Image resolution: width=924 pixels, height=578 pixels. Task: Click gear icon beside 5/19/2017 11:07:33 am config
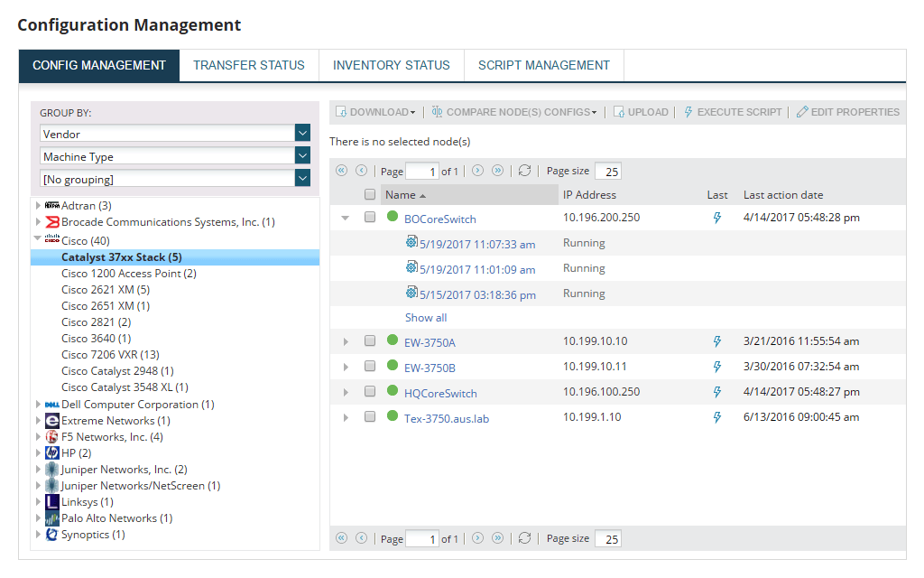point(411,243)
